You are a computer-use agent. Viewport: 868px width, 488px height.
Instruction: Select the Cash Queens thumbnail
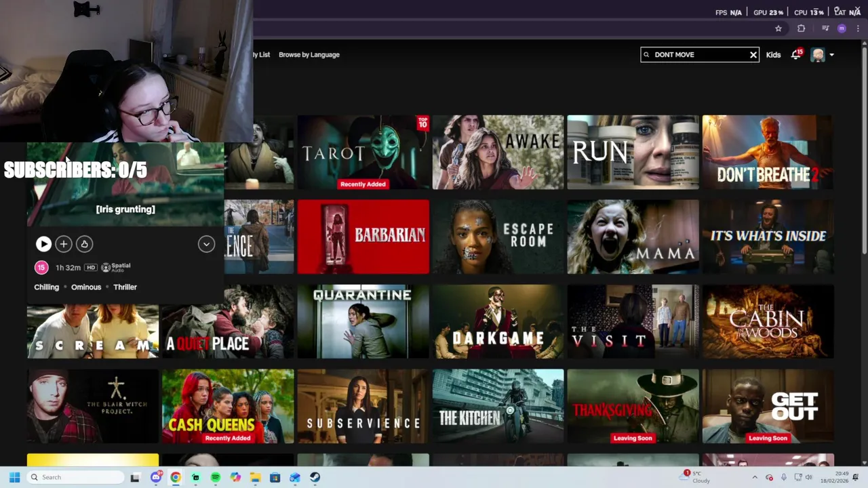(228, 406)
